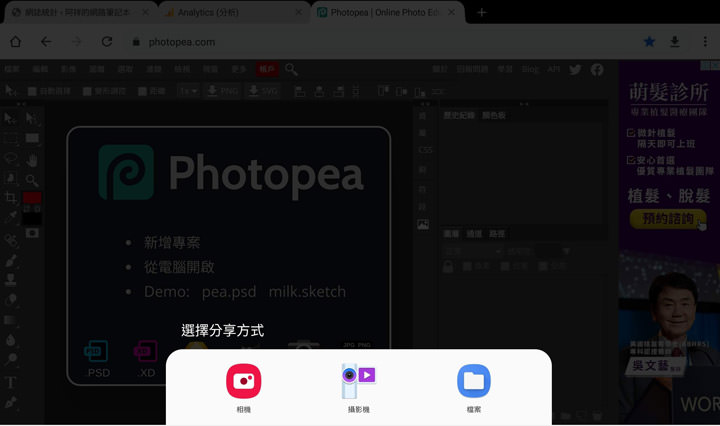Select the Crop tool
This screenshot has width=720, height=426.
10,198
